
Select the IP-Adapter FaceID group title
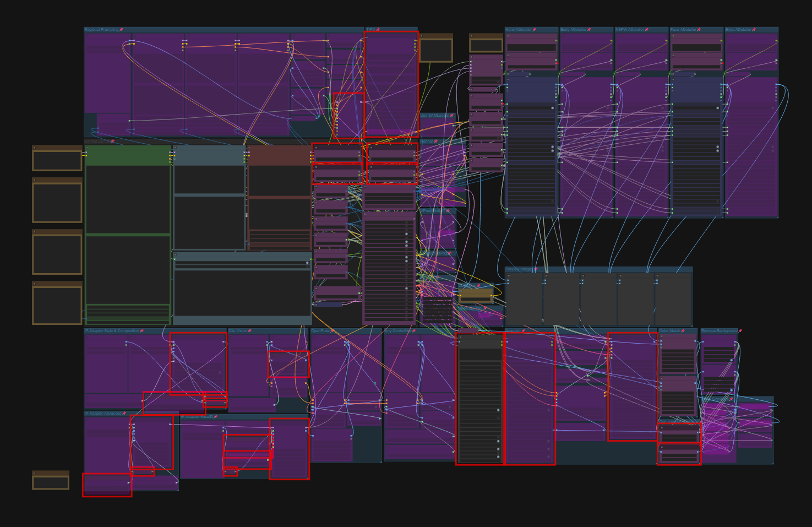pyautogui.click(x=197, y=417)
